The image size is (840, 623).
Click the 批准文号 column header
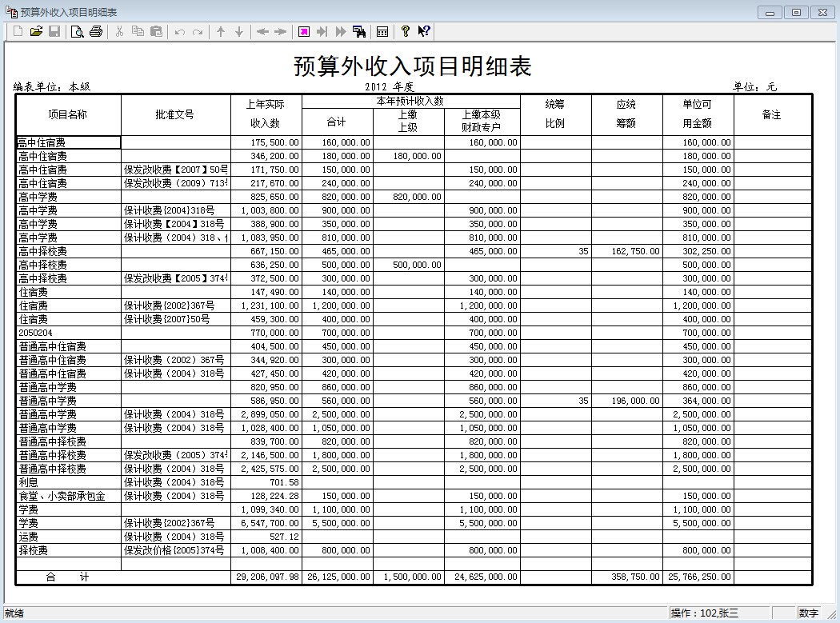pos(174,114)
